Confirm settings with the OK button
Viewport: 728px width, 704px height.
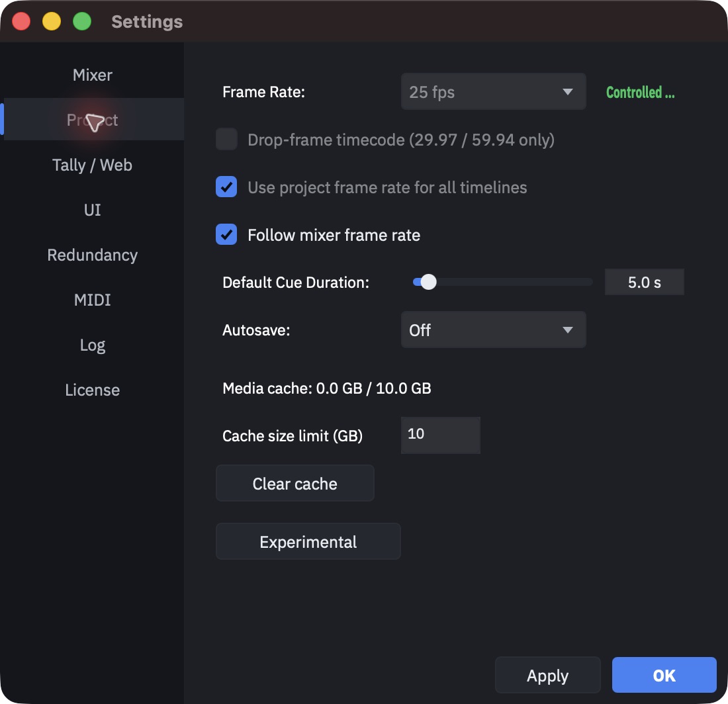[664, 676]
